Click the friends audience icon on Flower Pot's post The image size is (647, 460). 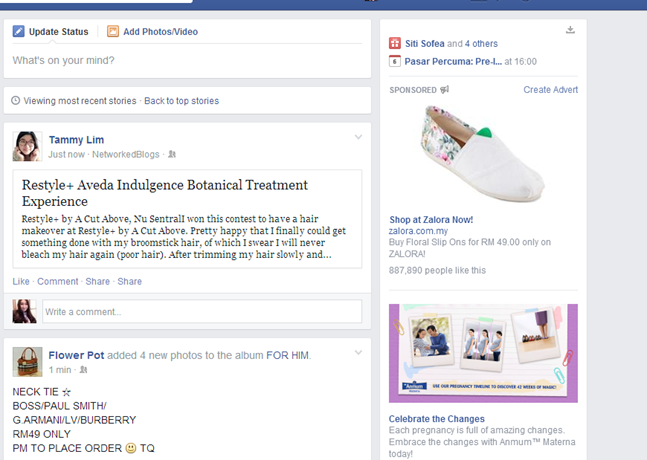tap(83, 370)
